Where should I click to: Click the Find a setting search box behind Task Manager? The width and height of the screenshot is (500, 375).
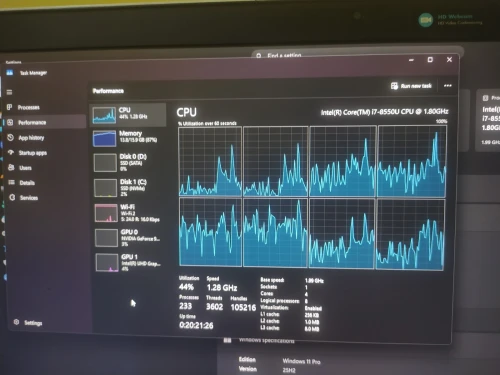pyautogui.click(x=358, y=54)
